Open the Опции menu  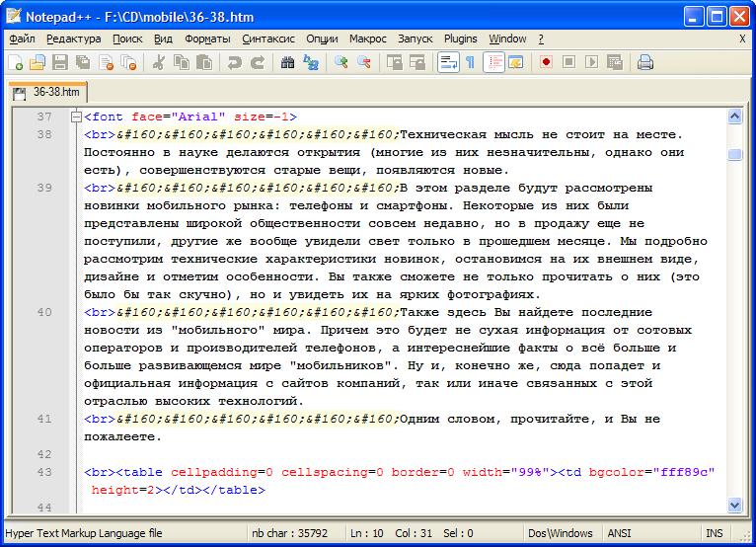click(322, 39)
